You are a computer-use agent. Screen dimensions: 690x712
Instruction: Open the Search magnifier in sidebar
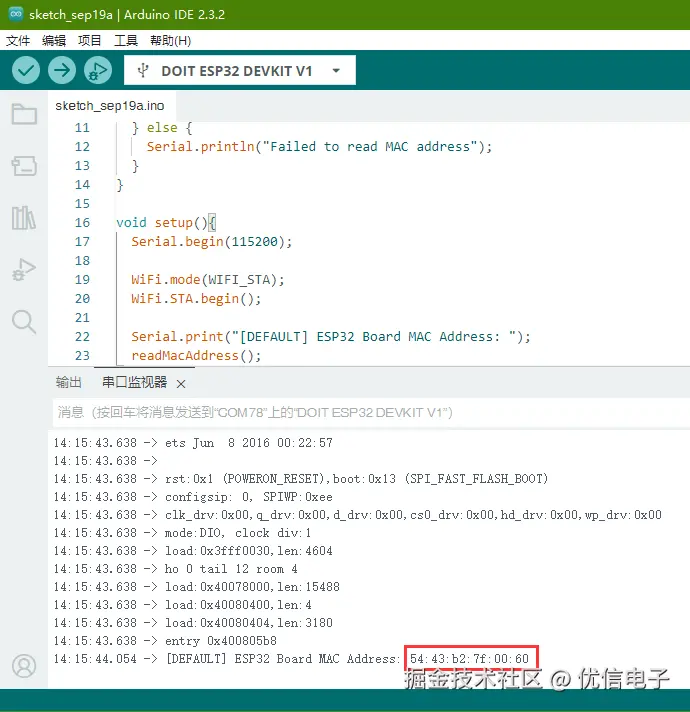point(24,321)
